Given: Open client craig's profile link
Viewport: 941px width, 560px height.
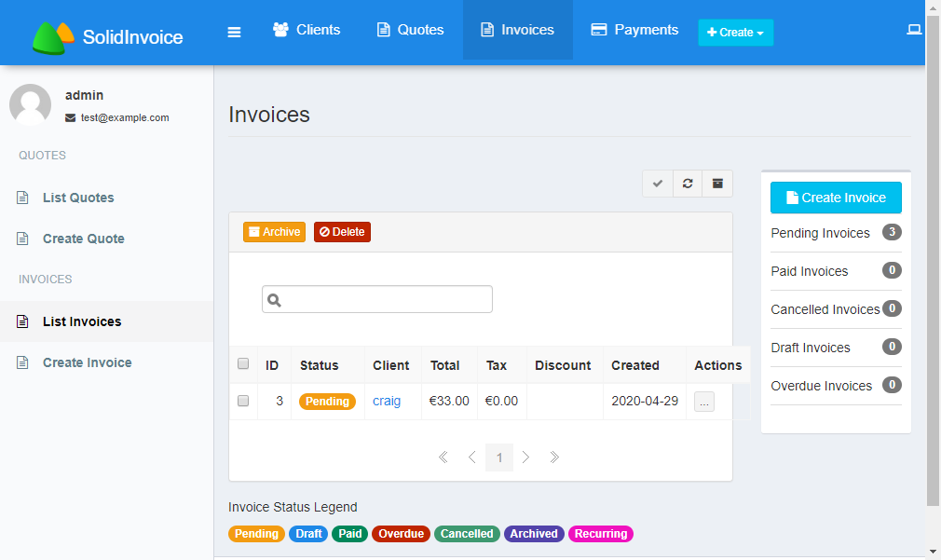Looking at the screenshot, I should tap(386, 401).
